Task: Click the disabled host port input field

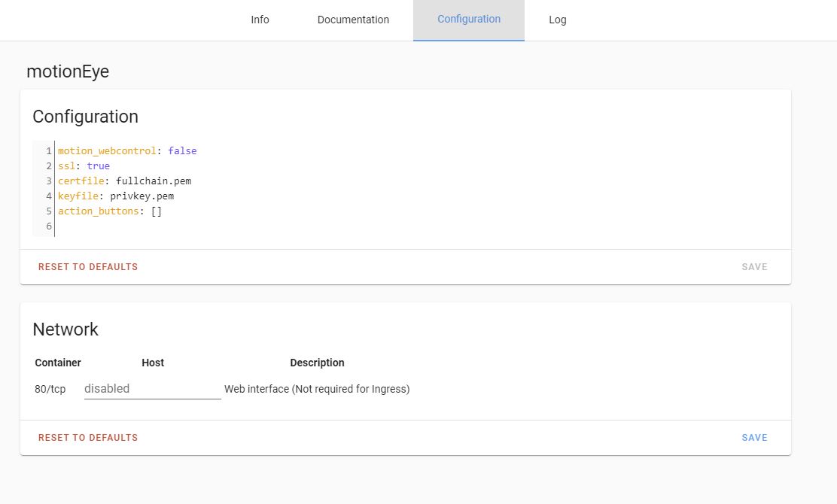Action: click(151, 388)
